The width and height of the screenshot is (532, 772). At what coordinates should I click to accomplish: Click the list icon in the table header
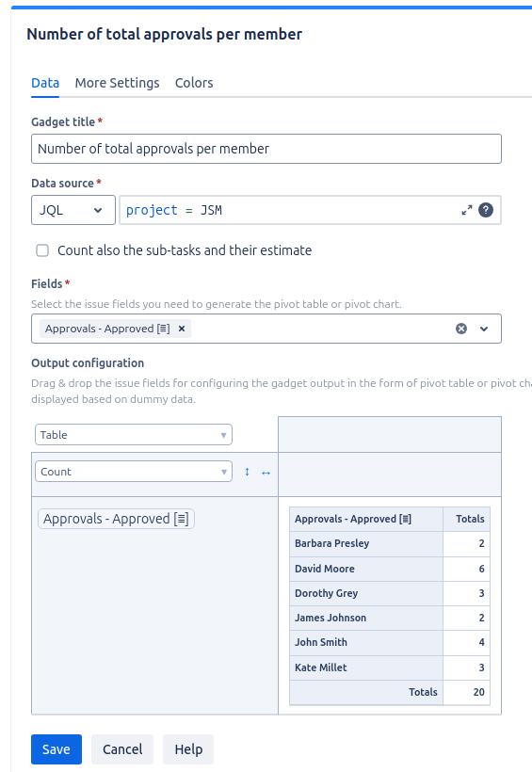pos(405,519)
